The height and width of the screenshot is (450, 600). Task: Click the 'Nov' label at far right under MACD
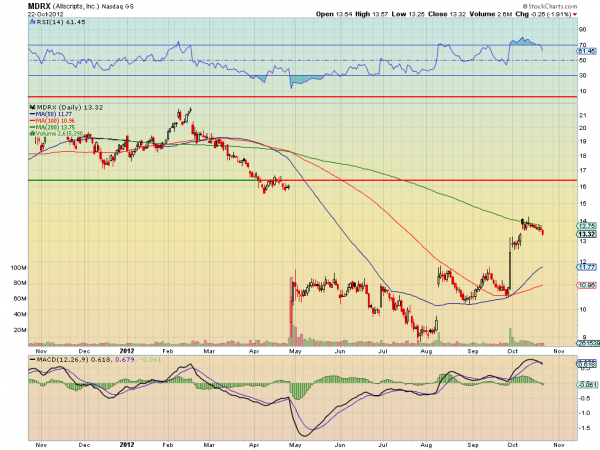[x=559, y=445]
